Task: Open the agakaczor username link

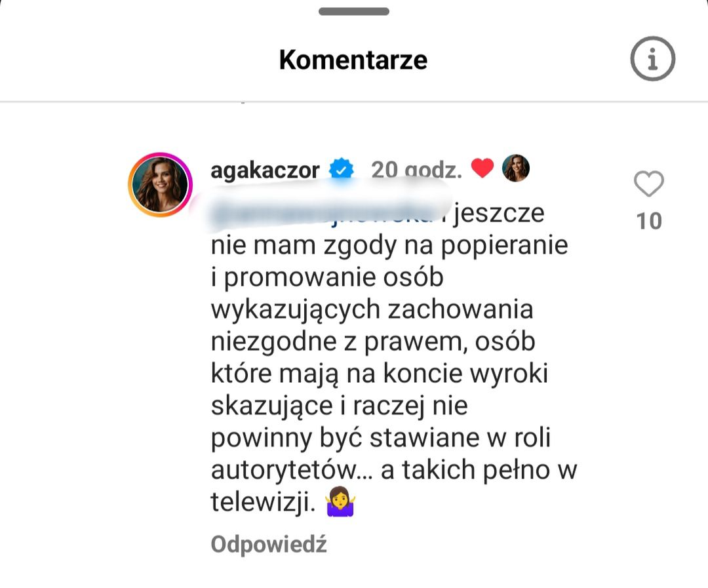Action: pos(265,170)
